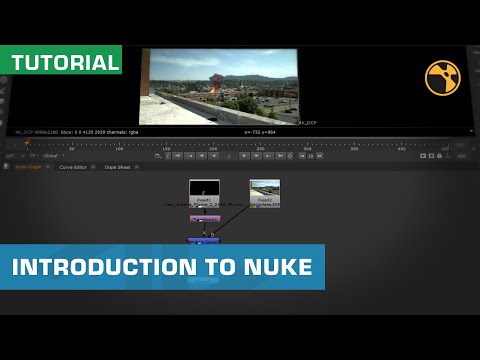Click the play forward button

[244, 156]
